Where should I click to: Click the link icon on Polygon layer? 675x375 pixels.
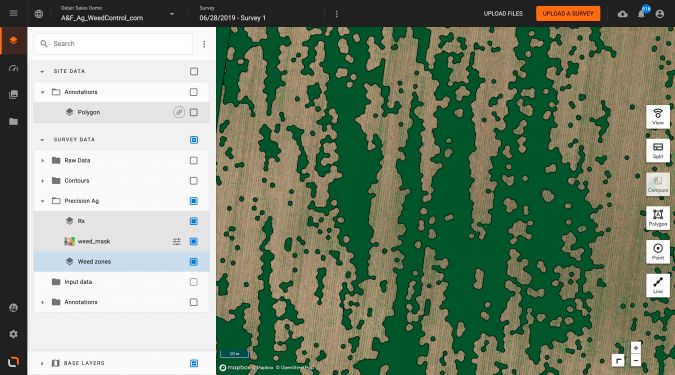click(179, 112)
